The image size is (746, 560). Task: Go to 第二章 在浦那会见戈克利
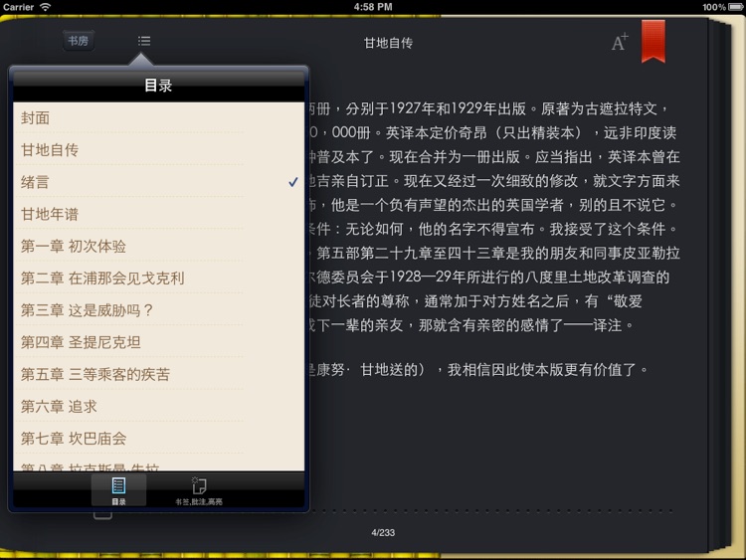(x=159, y=278)
